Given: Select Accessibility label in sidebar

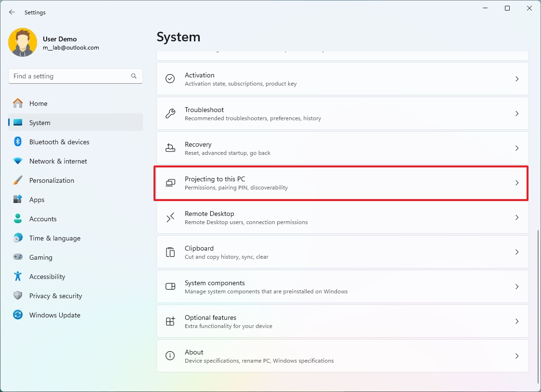Looking at the screenshot, I should [47, 277].
